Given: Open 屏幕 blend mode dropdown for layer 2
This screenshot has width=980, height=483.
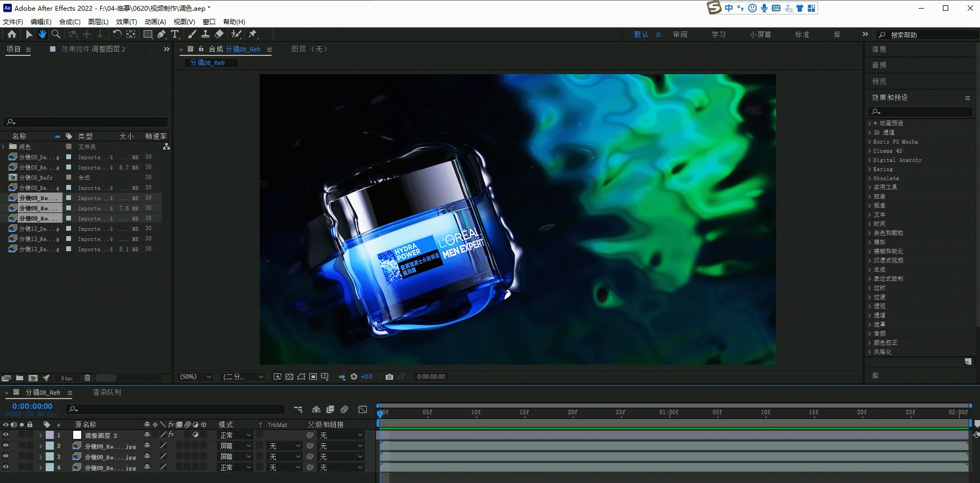Looking at the screenshot, I should [235, 445].
